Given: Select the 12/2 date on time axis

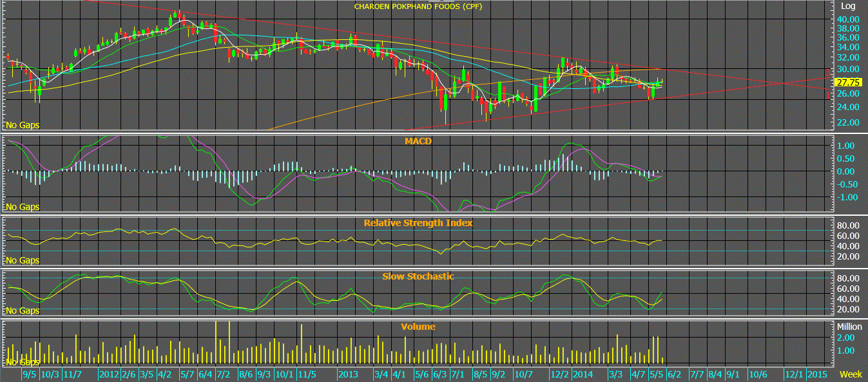Looking at the screenshot, I should 559,374.
